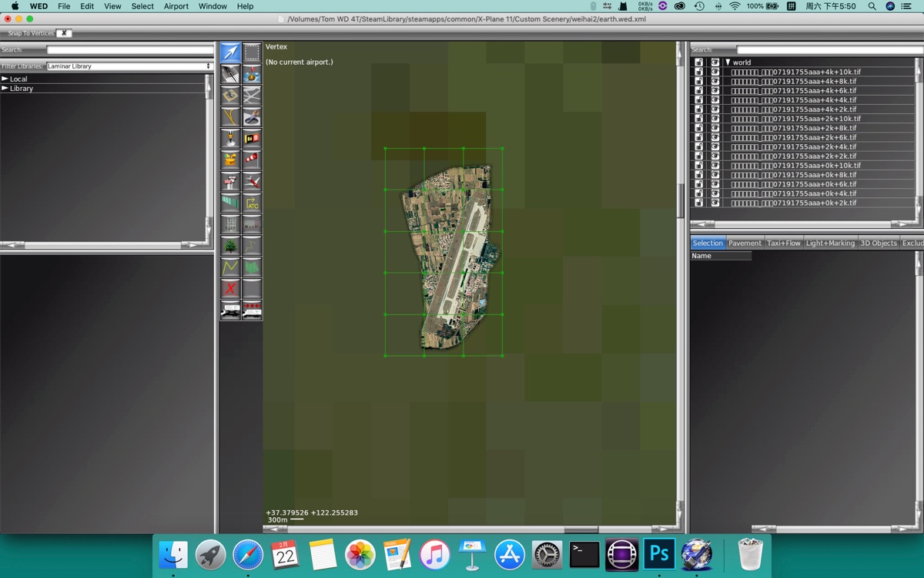Click the library Search field
The image size is (924, 578).
click(129, 50)
